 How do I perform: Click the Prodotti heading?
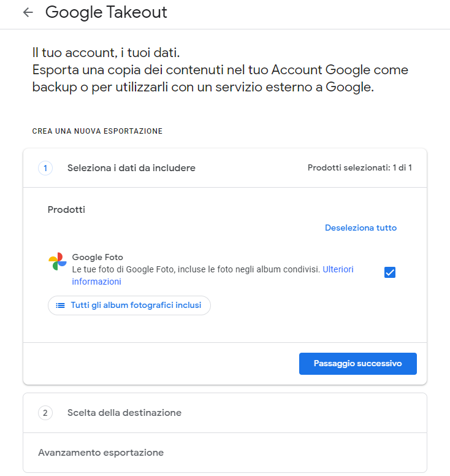[66, 210]
